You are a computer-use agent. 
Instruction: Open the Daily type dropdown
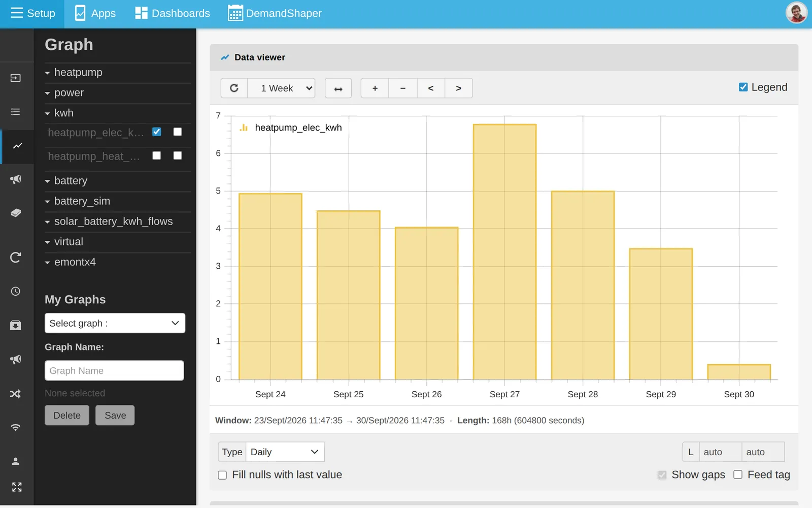(x=285, y=452)
